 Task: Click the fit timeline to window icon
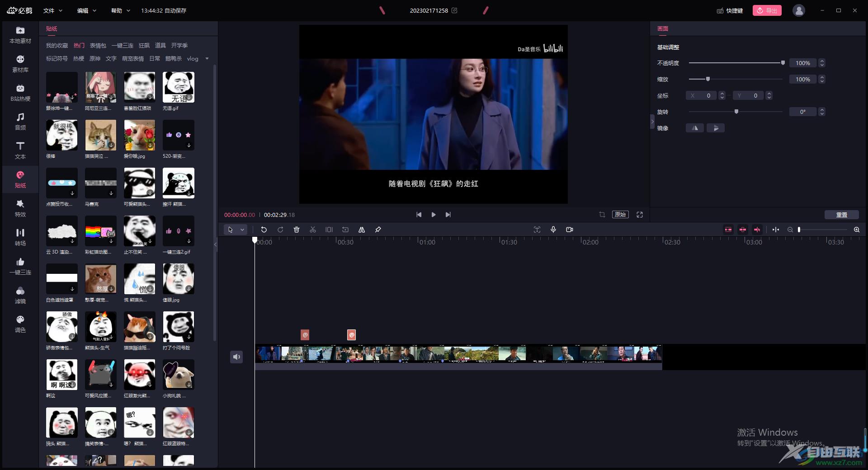776,230
